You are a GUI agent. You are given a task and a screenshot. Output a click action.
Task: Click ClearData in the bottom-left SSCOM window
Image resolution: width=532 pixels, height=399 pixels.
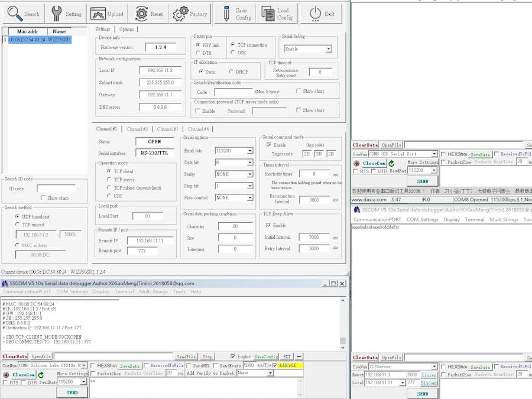(x=15, y=356)
